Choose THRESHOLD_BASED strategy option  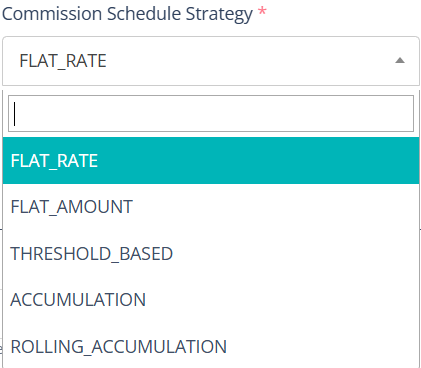coord(211,253)
